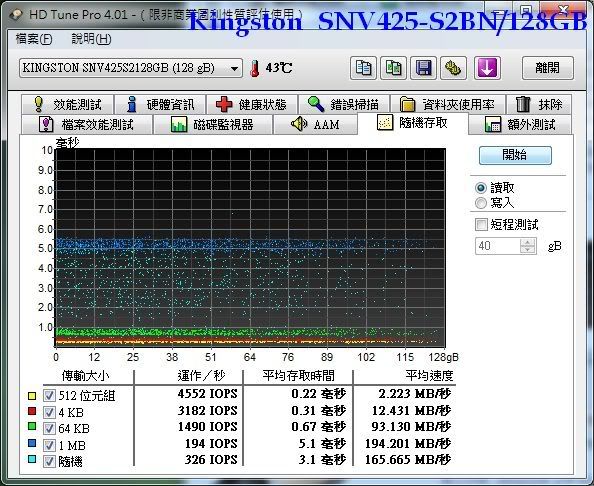Click the HD Tune Pro title bar icon
The width and height of the screenshot is (594, 486).
pos(16,15)
